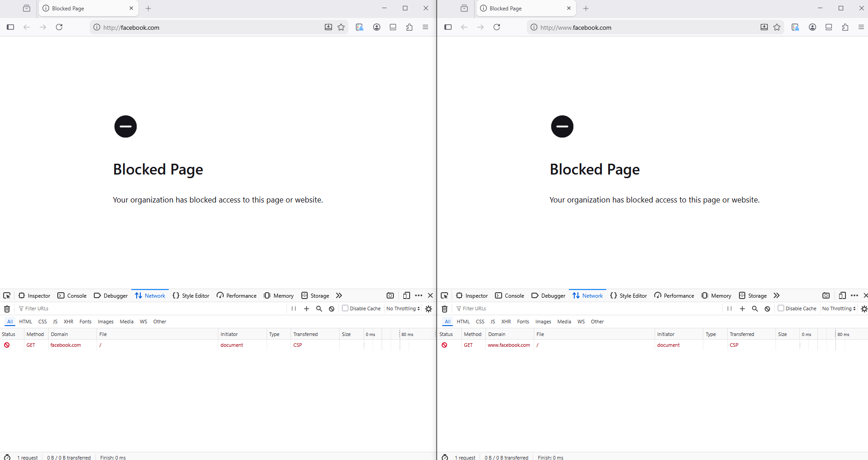
Task: Enable Disable Cache checkbox in left DevTools
Action: pyautogui.click(x=345, y=308)
